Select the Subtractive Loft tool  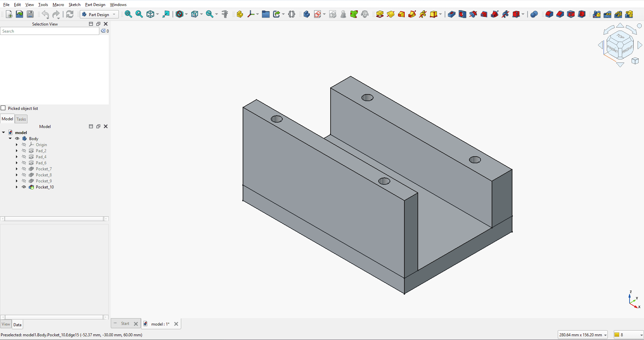(x=484, y=14)
